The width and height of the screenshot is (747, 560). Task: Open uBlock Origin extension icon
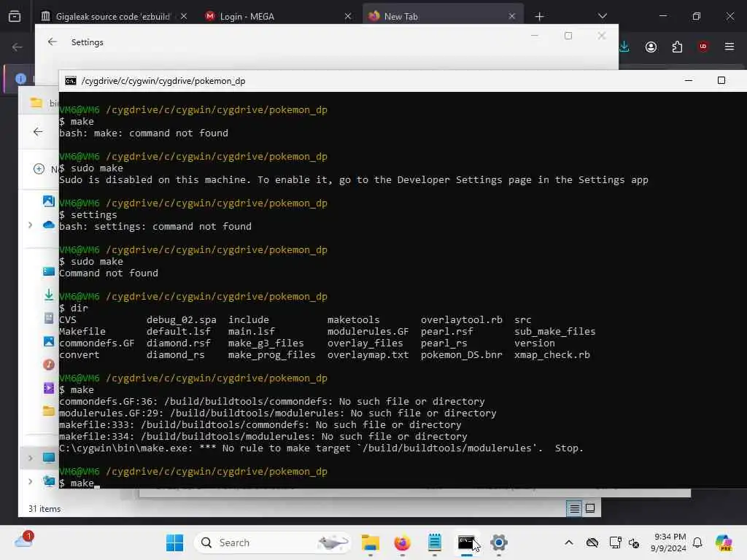tap(703, 47)
